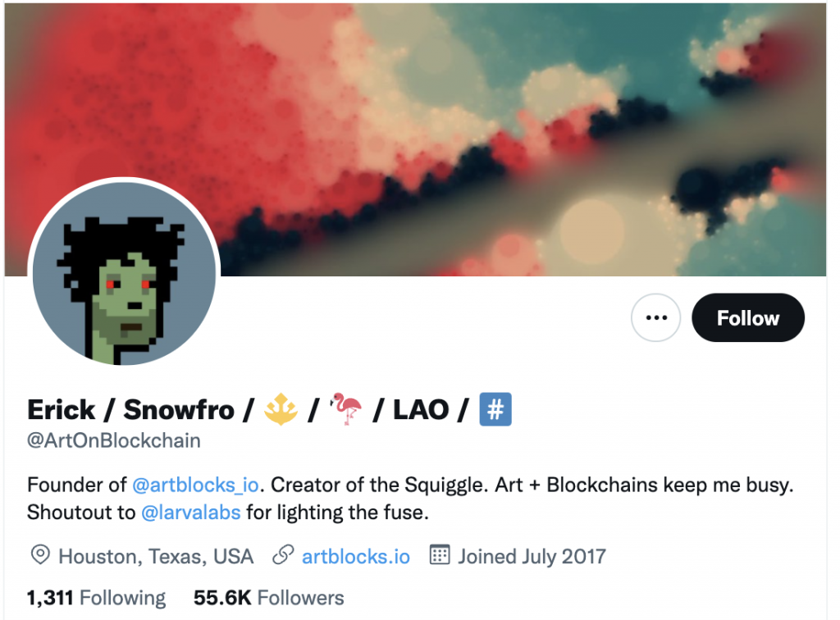The image size is (840, 620).
Task: Click the calendar joined-date icon
Action: pos(440,555)
